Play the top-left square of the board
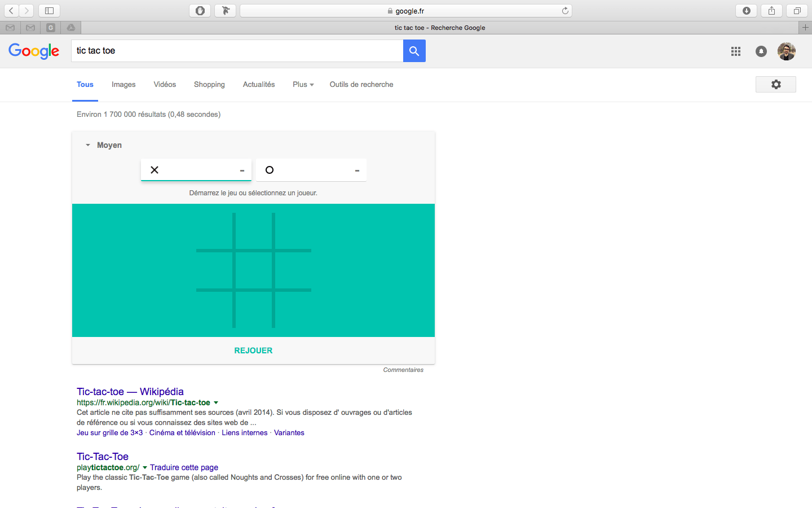 214,231
